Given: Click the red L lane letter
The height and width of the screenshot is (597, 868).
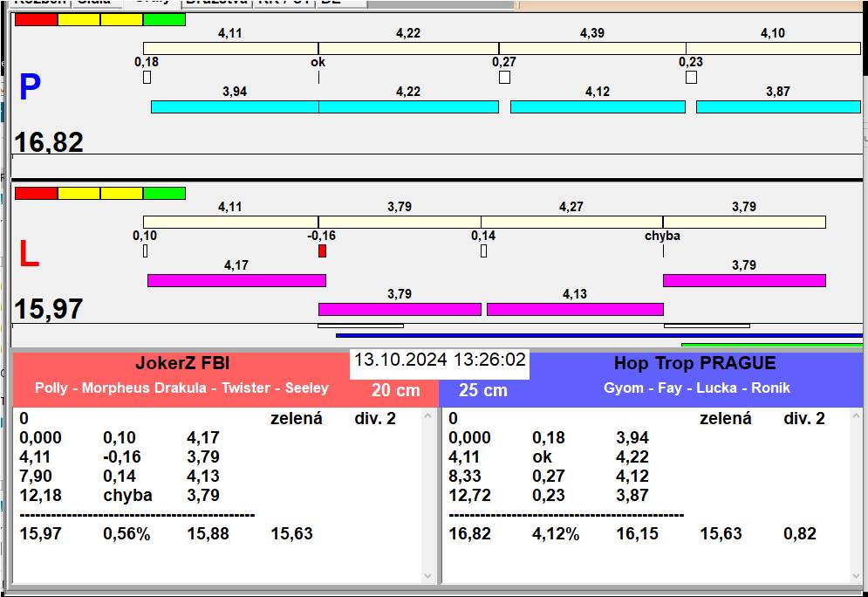Looking at the screenshot, I should [x=29, y=254].
